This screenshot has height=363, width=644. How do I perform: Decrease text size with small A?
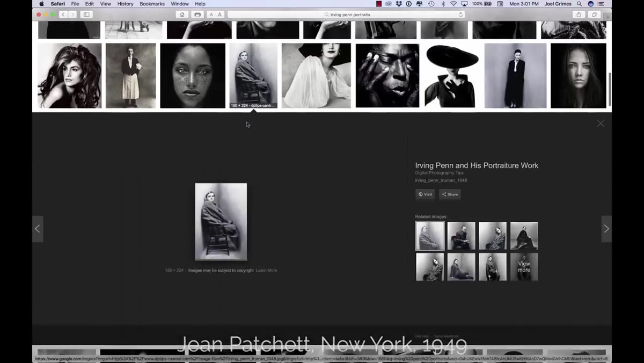[x=211, y=14]
